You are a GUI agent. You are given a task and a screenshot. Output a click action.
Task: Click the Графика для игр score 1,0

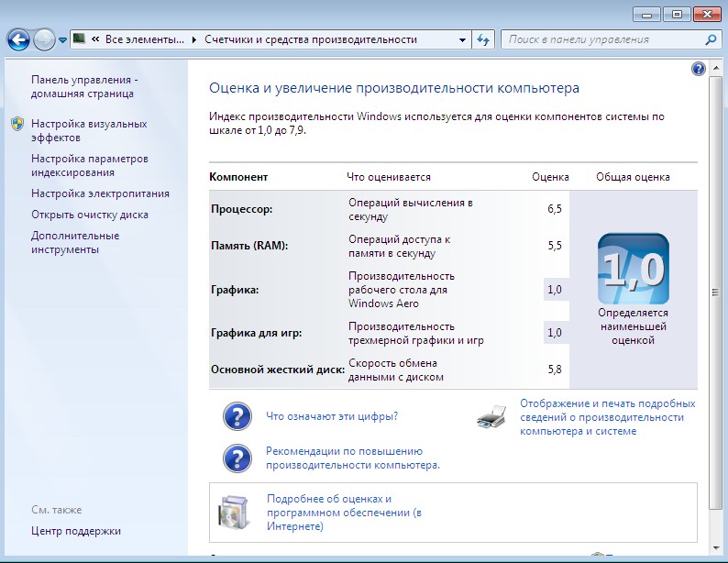click(555, 333)
